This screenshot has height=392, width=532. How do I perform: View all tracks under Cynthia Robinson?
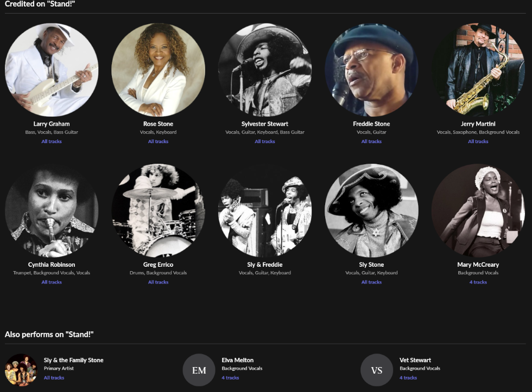(x=52, y=282)
